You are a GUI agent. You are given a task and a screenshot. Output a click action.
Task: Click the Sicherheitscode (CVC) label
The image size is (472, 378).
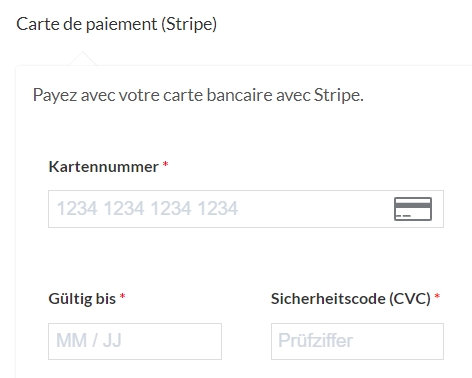coord(351,299)
